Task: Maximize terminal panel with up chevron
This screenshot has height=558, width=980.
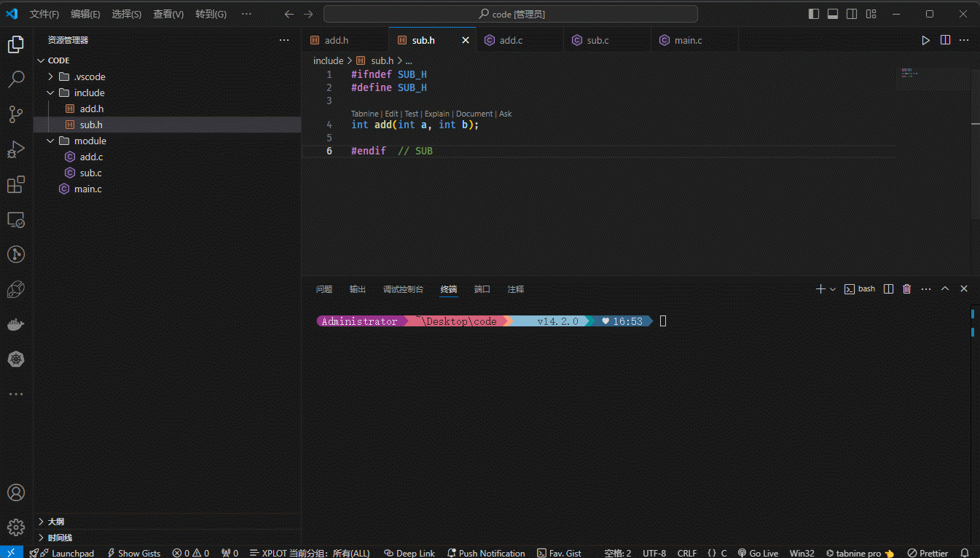Action: [x=945, y=289]
